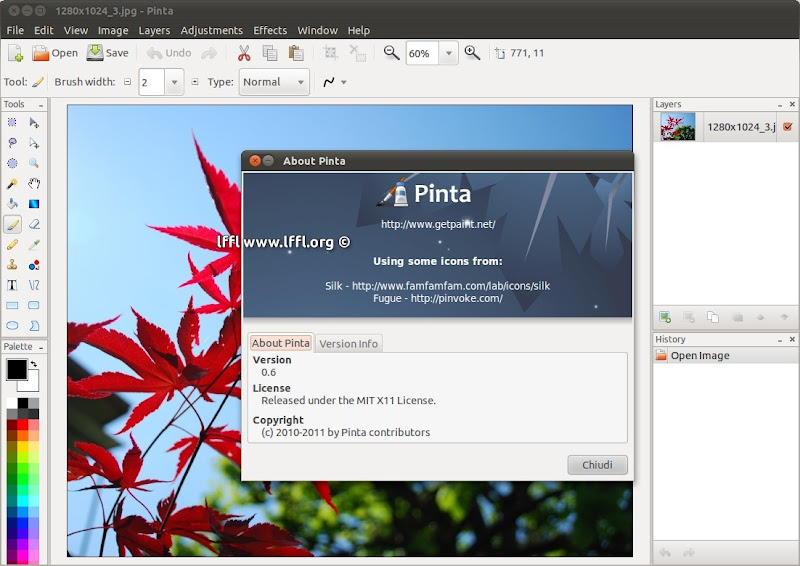The height and width of the screenshot is (566, 800).
Task: Click the Copy icon in toolbar
Action: 270,53
